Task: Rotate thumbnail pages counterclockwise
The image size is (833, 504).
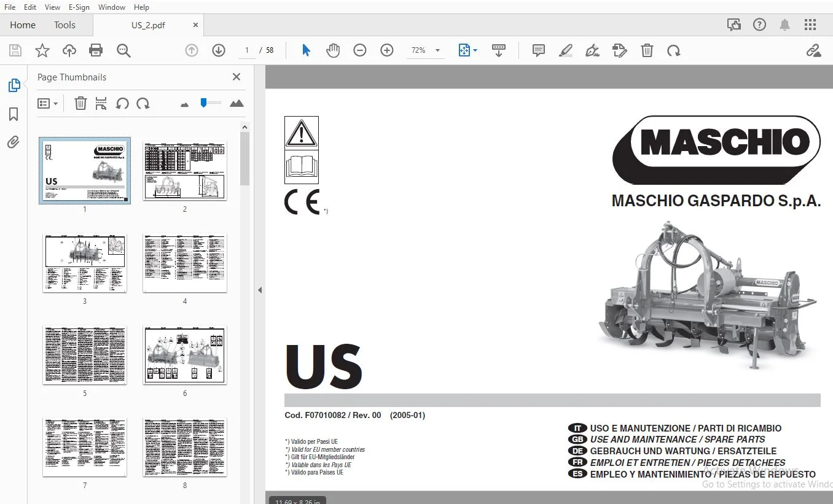Action: [122, 103]
